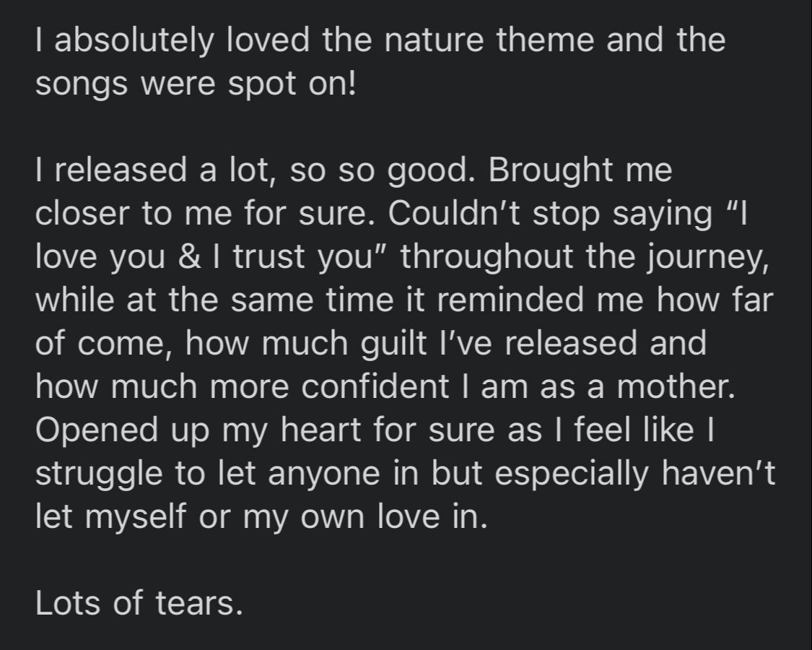Click the text "songs were spot on!"
812x650 pixels.
click(196, 84)
